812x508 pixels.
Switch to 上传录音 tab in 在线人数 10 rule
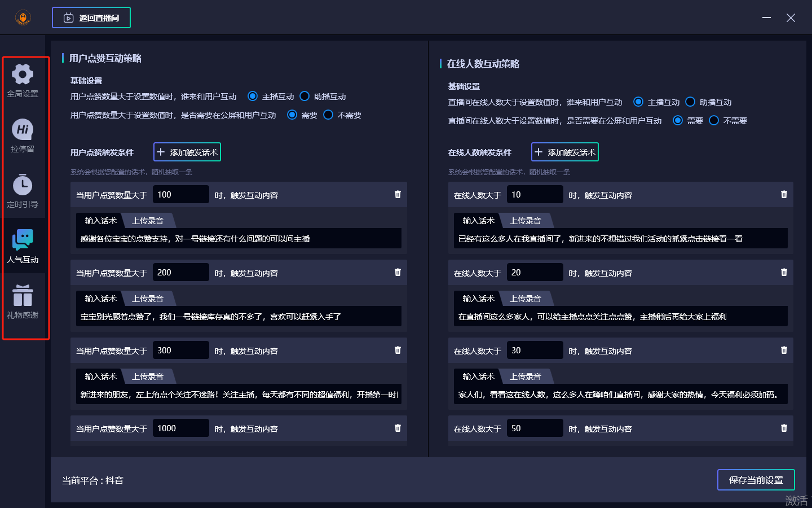[x=526, y=221]
